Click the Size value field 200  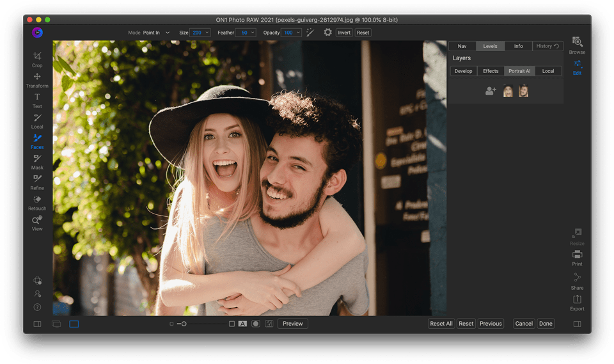pyautogui.click(x=197, y=33)
